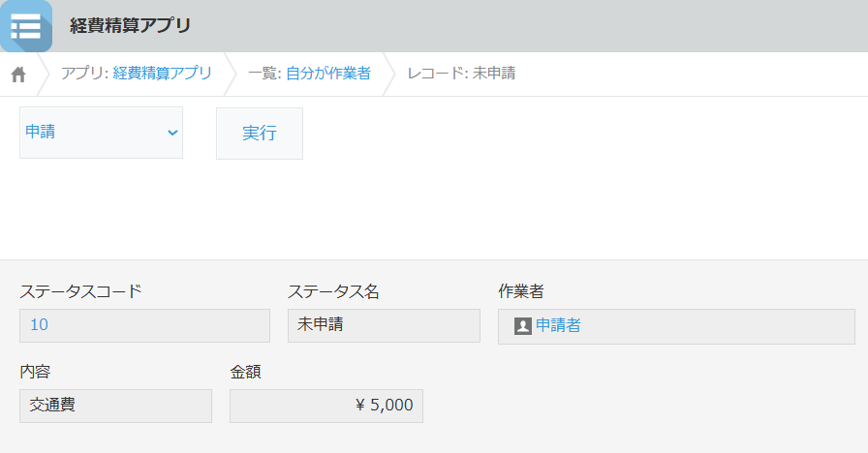Viewport: 868px width, 453px height.
Task: Click the ステータス名 field label
Action: coord(332,290)
